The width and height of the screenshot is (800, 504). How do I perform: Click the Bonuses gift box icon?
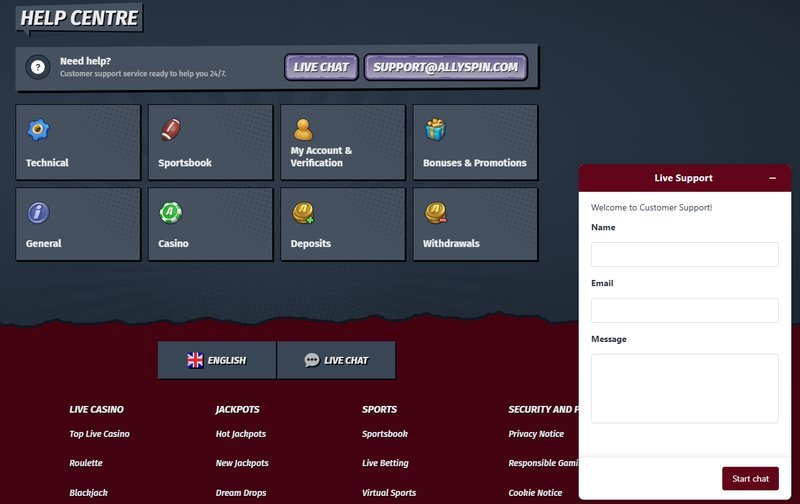click(x=436, y=130)
